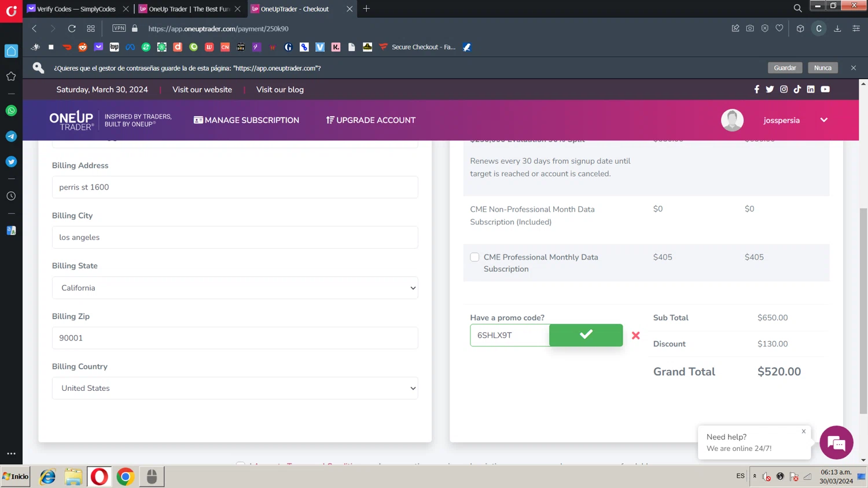Visit OneUp Trader TikTok profile
Image resolution: width=868 pixels, height=488 pixels.
[x=797, y=89]
